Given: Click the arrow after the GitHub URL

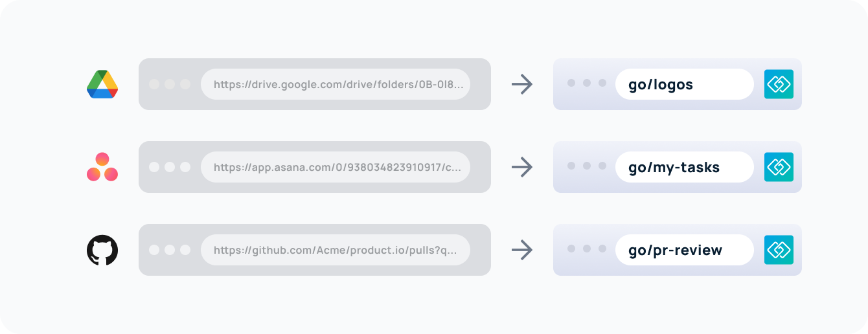Looking at the screenshot, I should click(522, 250).
